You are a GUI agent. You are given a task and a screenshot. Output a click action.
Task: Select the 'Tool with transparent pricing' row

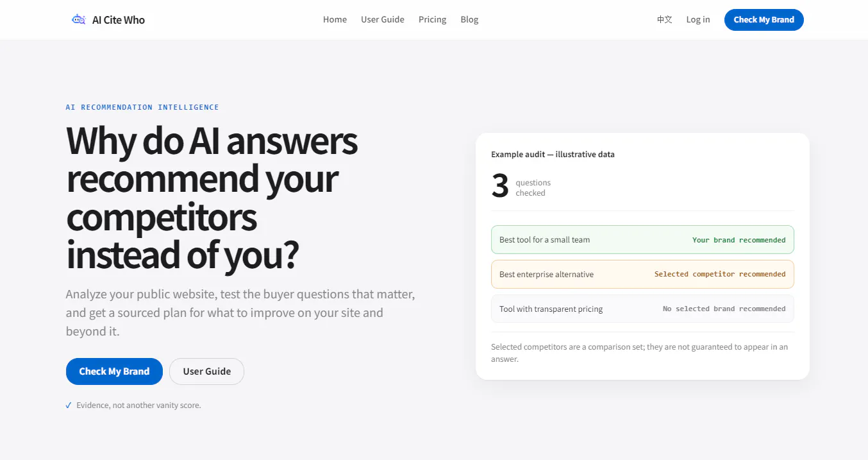point(642,309)
